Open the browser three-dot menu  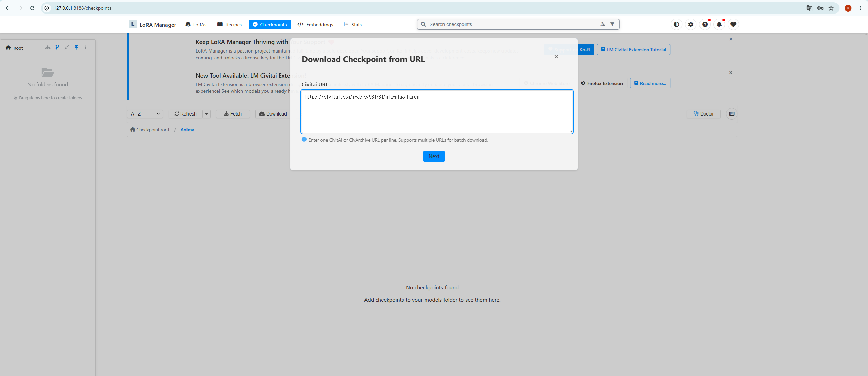(860, 8)
